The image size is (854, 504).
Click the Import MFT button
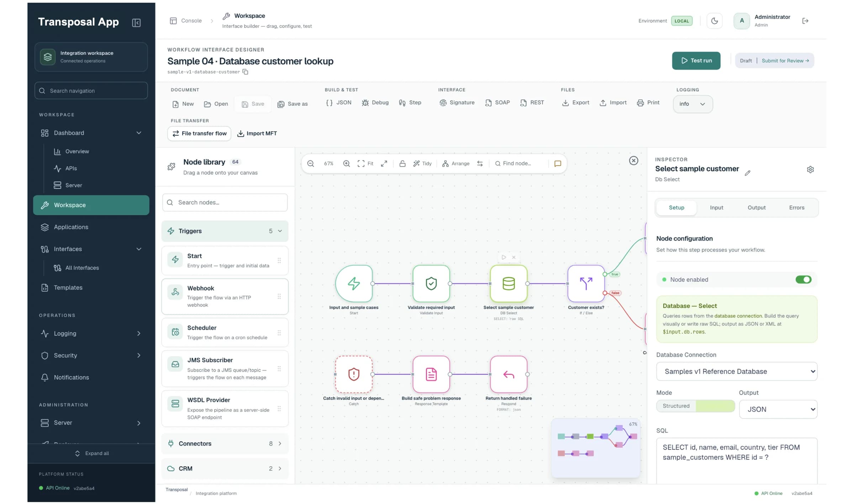coord(257,133)
